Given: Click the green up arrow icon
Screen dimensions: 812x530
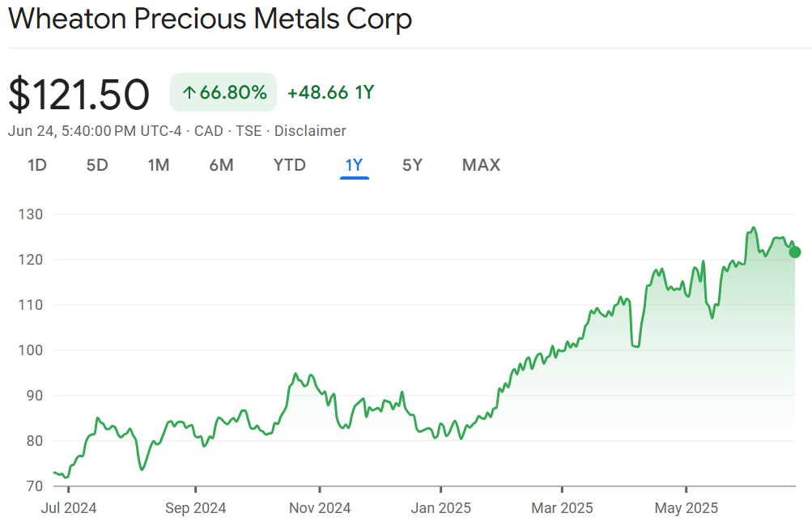Looking at the screenshot, I should pyautogui.click(x=189, y=93).
